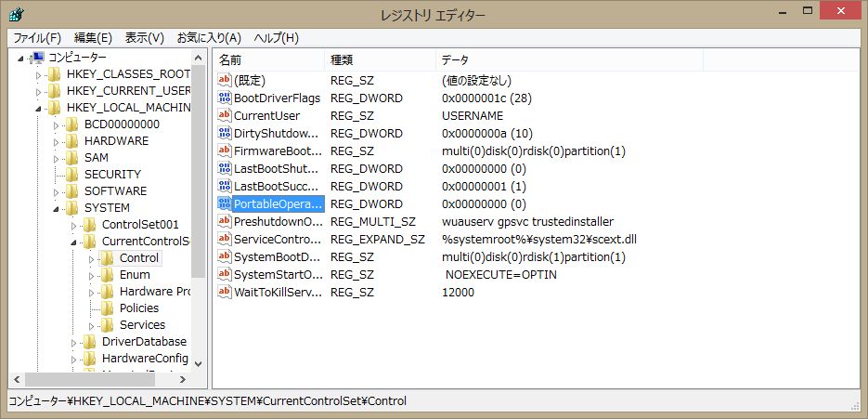Click the tree horizontal scroll-left arrow
The image size is (868, 419).
click(16, 380)
